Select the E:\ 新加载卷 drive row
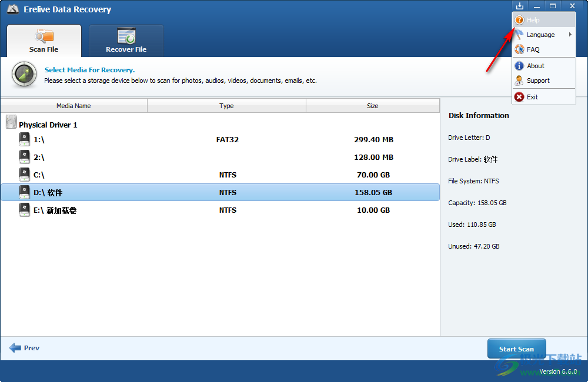 click(220, 210)
